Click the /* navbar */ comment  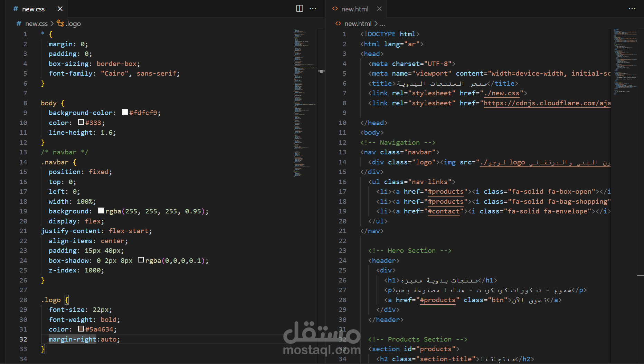pyautogui.click(x=65, y=152)
